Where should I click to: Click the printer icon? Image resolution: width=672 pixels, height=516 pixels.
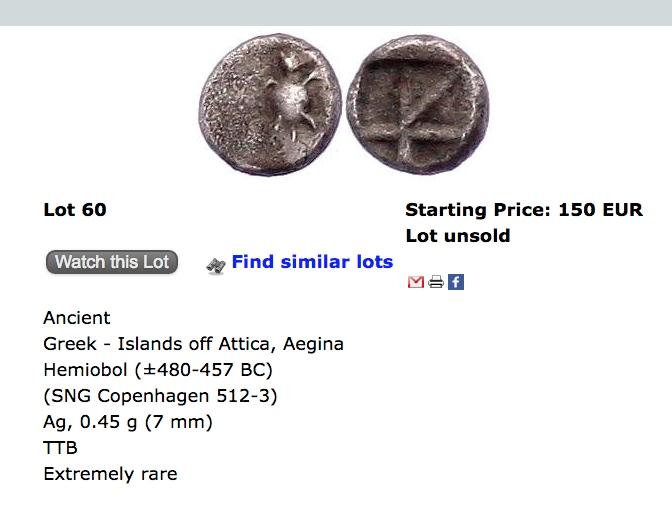[436, 282]
